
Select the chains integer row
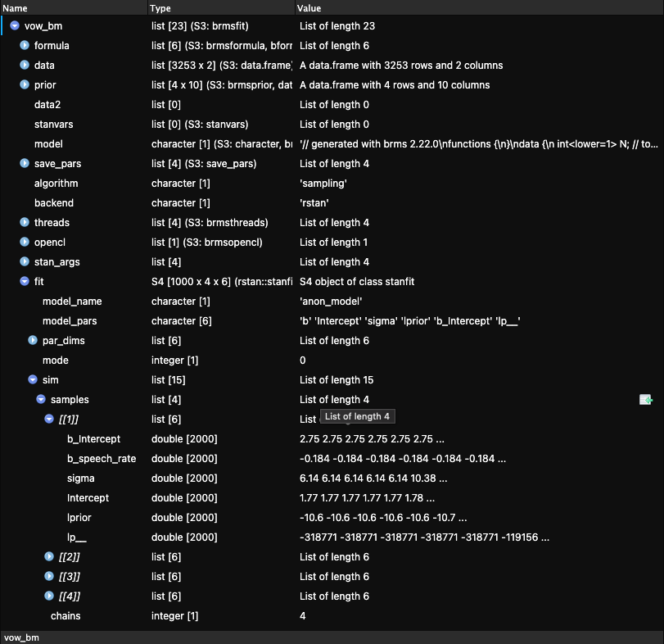pos(332,615)
